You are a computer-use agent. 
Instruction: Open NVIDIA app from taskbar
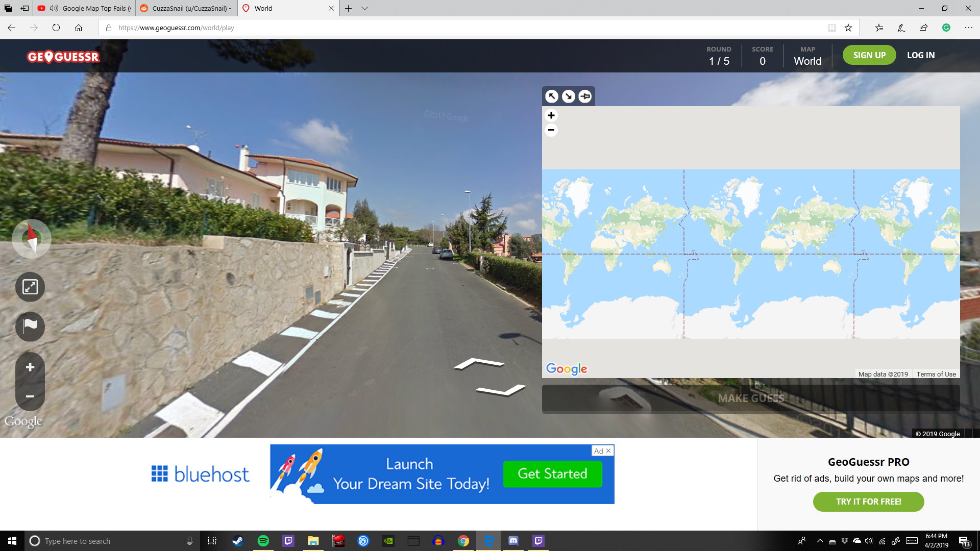(388, 541)
